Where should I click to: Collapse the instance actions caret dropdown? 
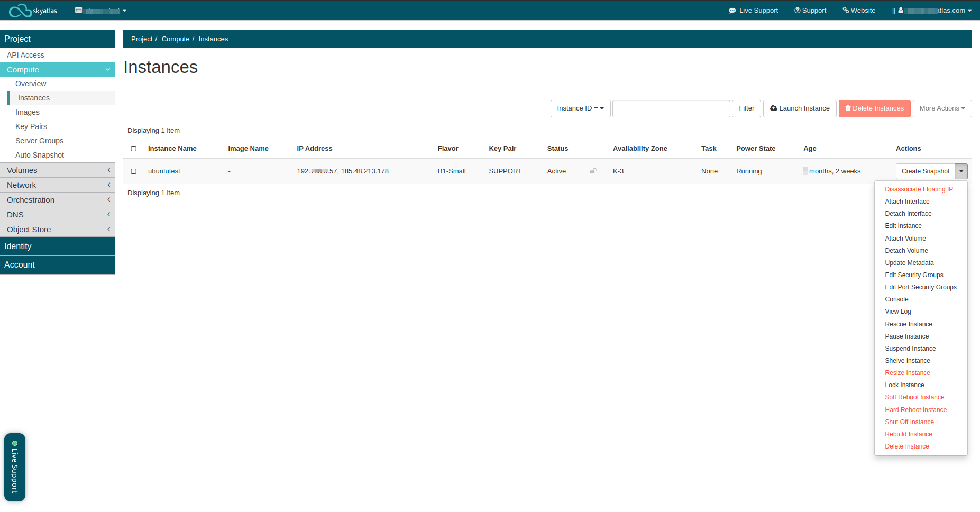(x=961, y=171)
